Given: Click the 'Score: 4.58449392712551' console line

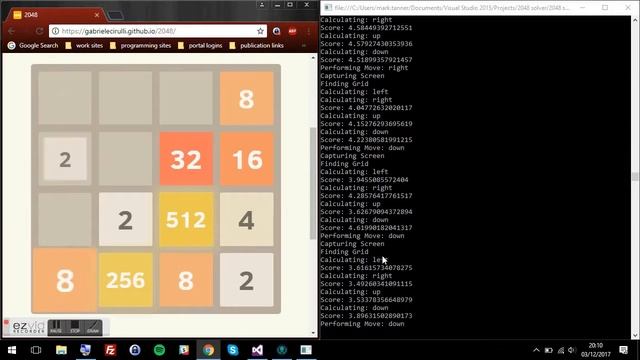Looking at the screenshot, I should coord(366,28).
